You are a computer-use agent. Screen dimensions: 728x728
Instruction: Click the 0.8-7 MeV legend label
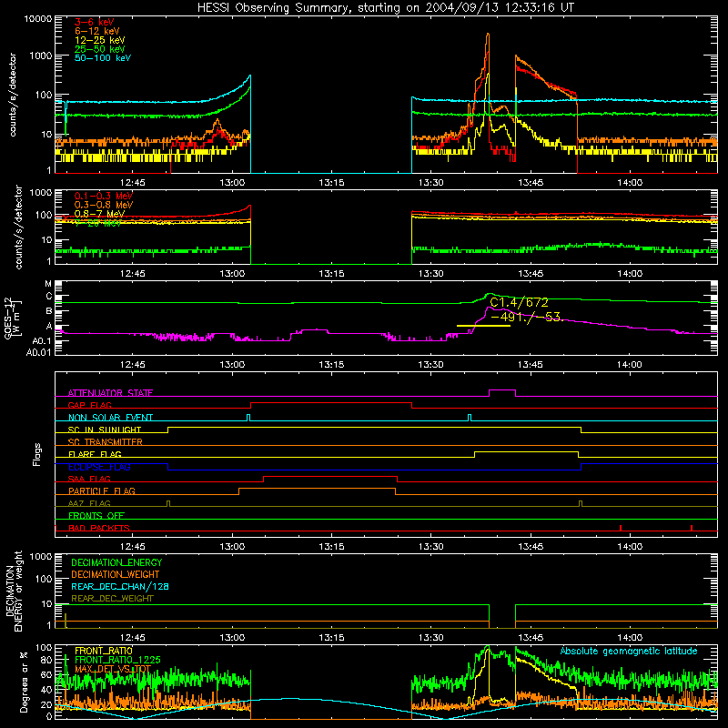click(x=99, y=214)
